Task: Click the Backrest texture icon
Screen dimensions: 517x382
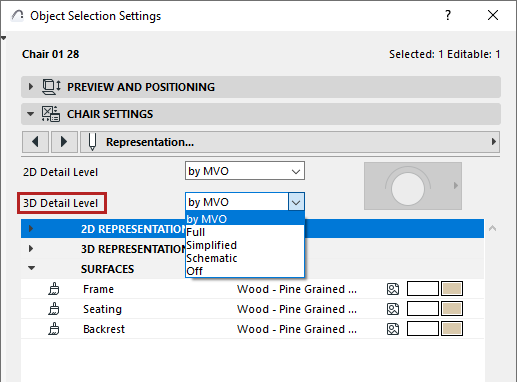Action: [x=393, y=329]
